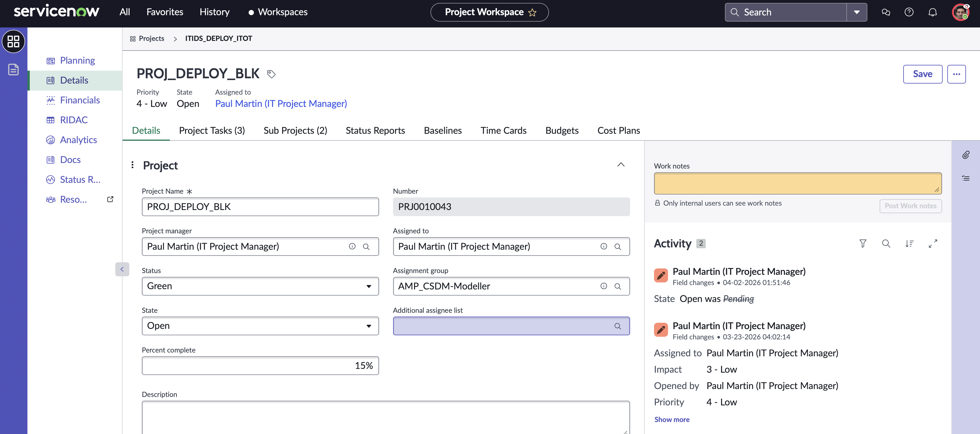Open the State dropdown showing Open
Screen dimensions: 980x434
click(260, 326)
